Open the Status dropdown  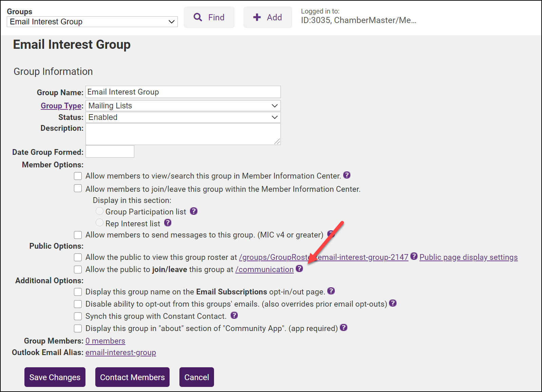pyautogui.click(x=183, y=117)
